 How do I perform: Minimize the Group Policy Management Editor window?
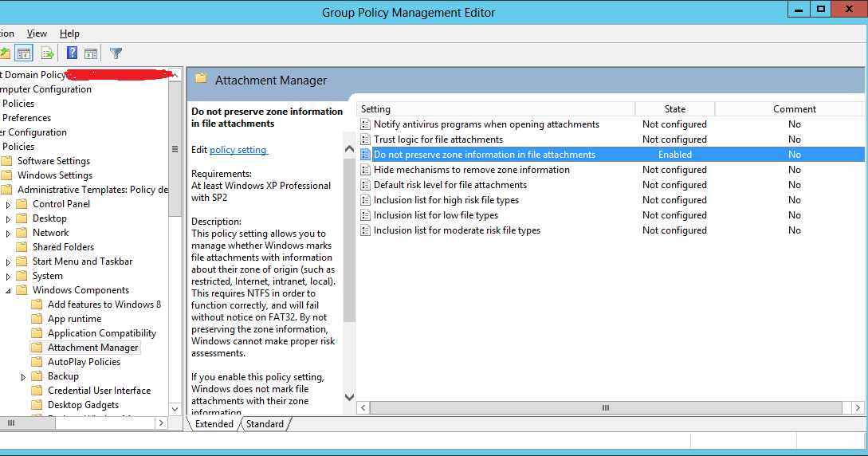[798, 9]
